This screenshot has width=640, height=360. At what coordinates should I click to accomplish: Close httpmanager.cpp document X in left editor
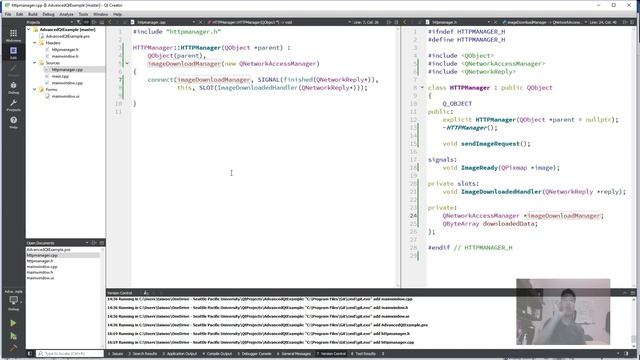pyautogui.click(x=200, y=22)
